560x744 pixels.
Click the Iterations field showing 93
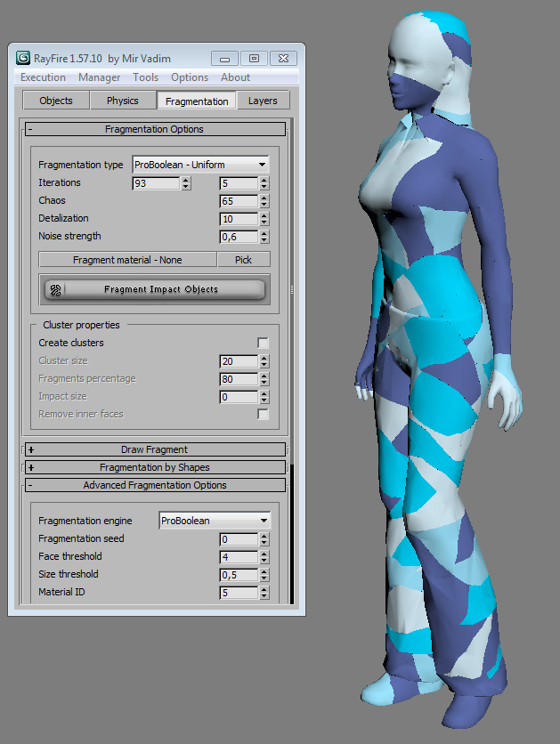click(156, 183)
